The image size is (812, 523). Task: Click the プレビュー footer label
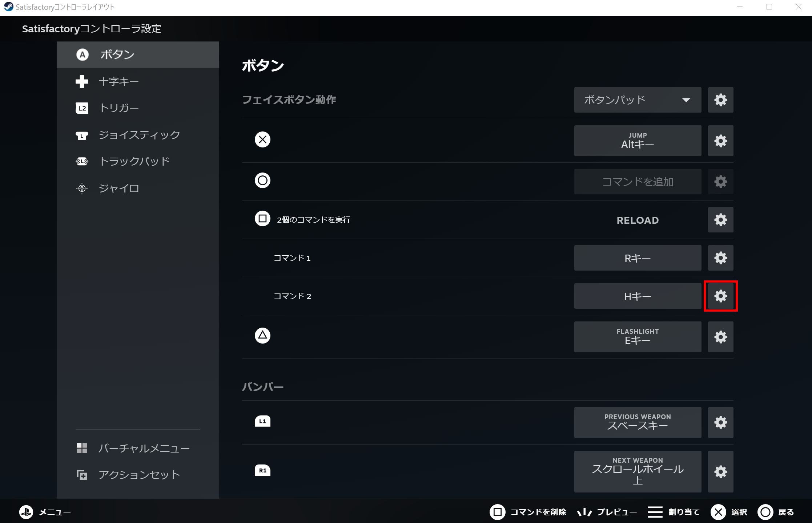[617, 512]
